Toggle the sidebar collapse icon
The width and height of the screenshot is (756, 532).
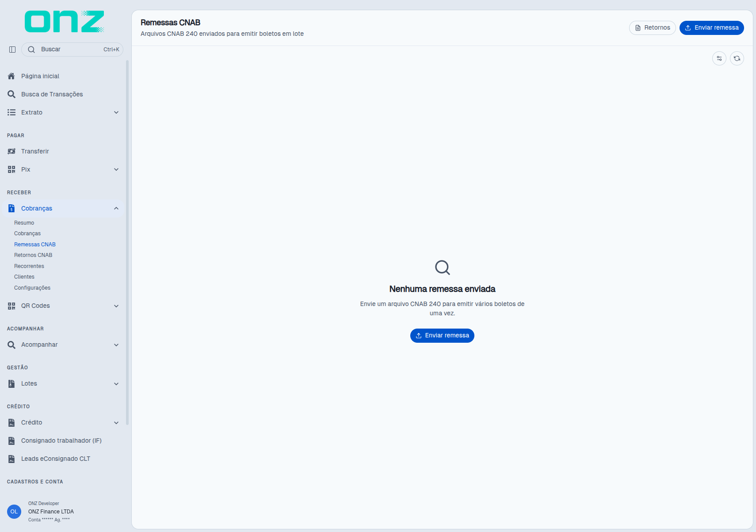(x=12, y=50)
